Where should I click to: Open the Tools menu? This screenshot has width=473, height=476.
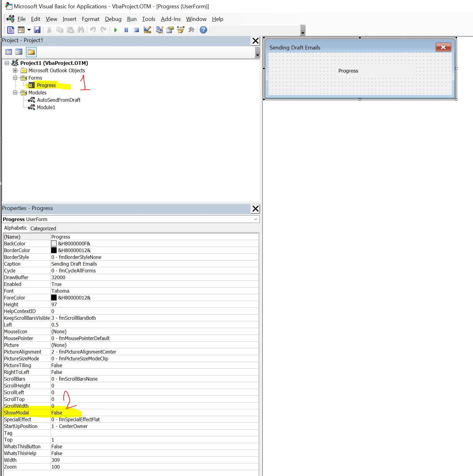point(149,19)
